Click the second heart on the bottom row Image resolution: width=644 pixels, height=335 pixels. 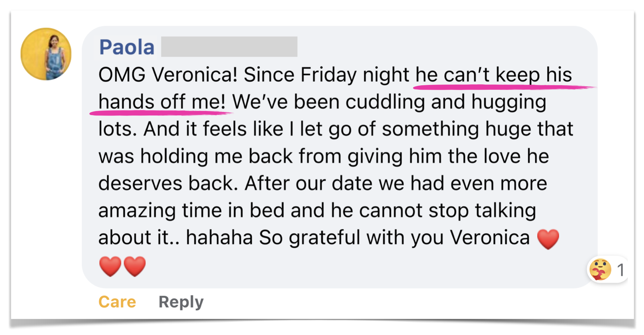(135, 266)
